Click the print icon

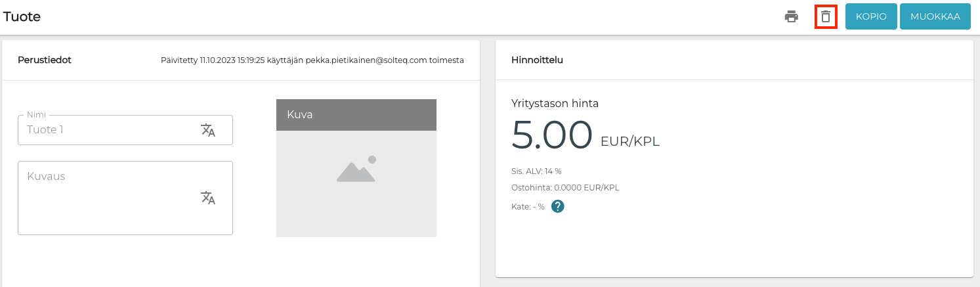pyautogui.click(x=792, y=17)
